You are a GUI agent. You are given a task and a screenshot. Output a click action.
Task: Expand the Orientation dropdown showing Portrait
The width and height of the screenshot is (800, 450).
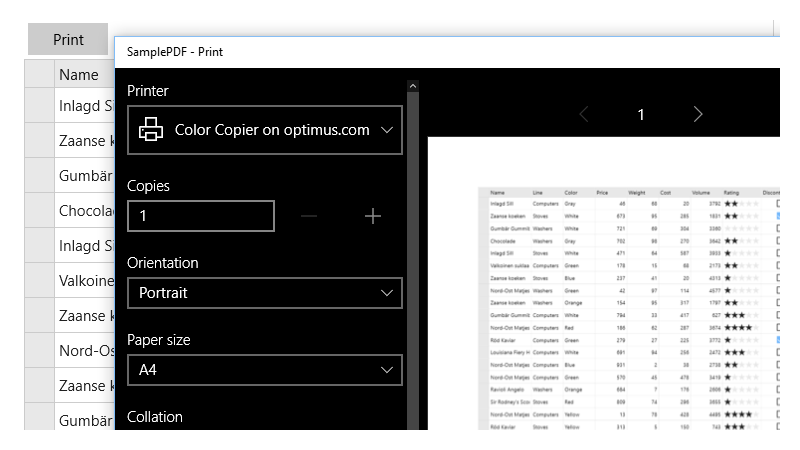tap(265, 293)
